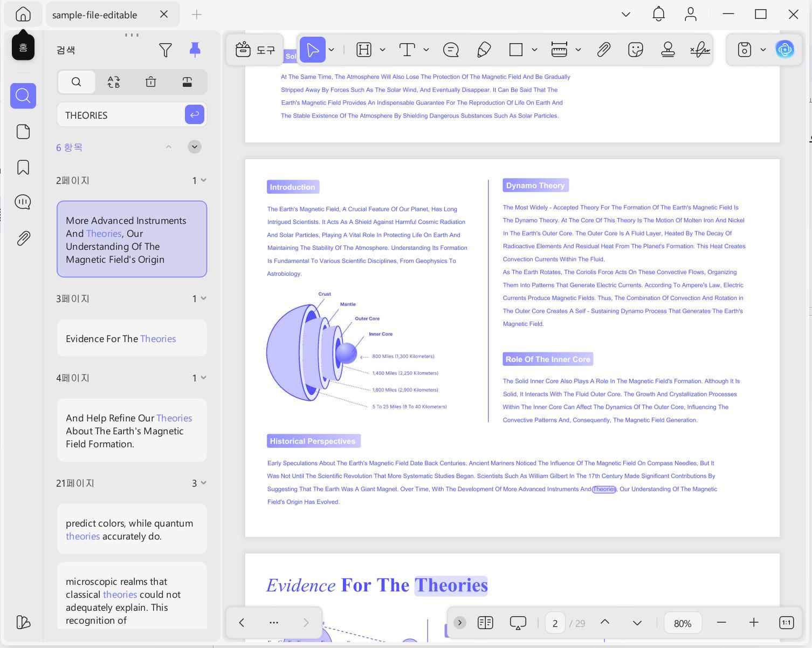Switch to the sample-file-editable tab
This screenshot has height=648, width=812.
(x=95, y=15)
